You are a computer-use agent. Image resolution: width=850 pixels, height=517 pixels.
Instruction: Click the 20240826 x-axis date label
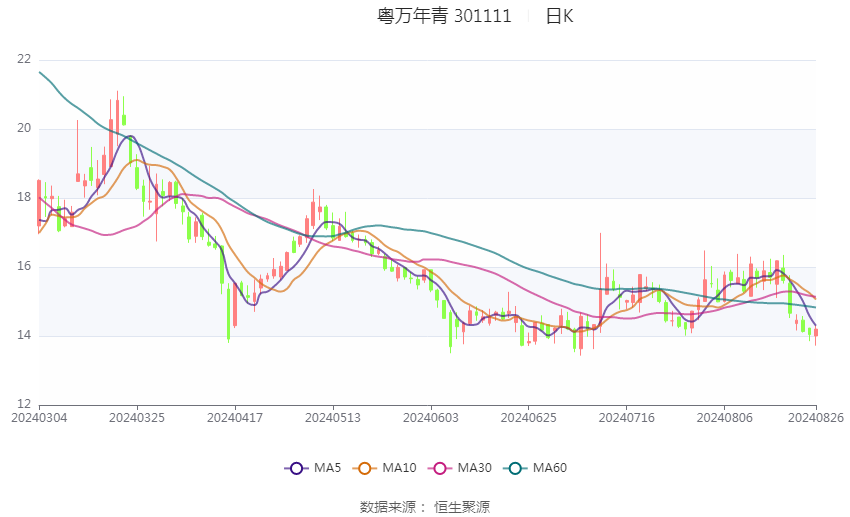coord(816,418)
